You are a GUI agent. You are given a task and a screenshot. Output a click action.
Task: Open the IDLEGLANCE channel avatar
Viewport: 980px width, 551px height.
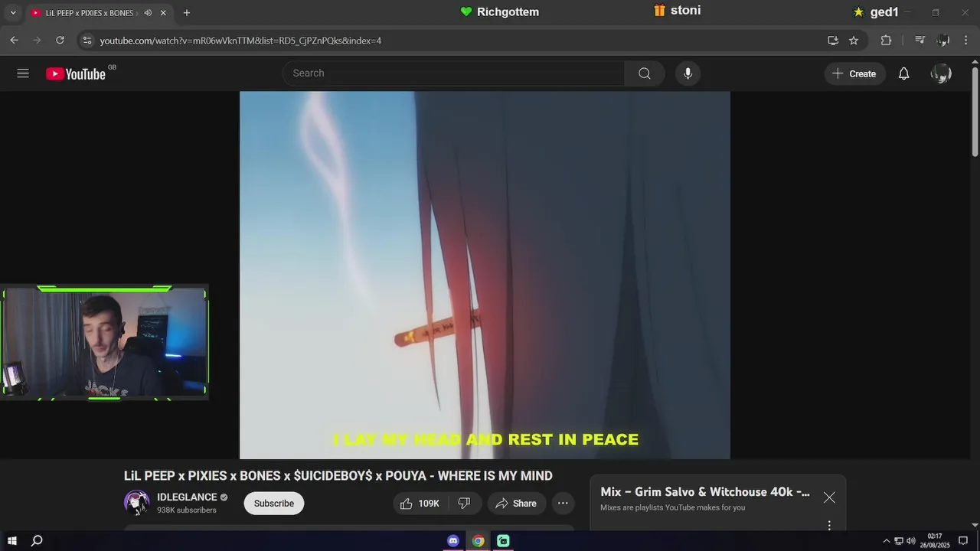(137, 503)
